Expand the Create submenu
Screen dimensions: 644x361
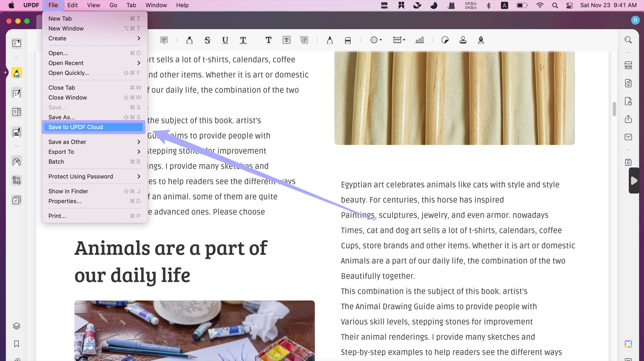click(95, 38)
